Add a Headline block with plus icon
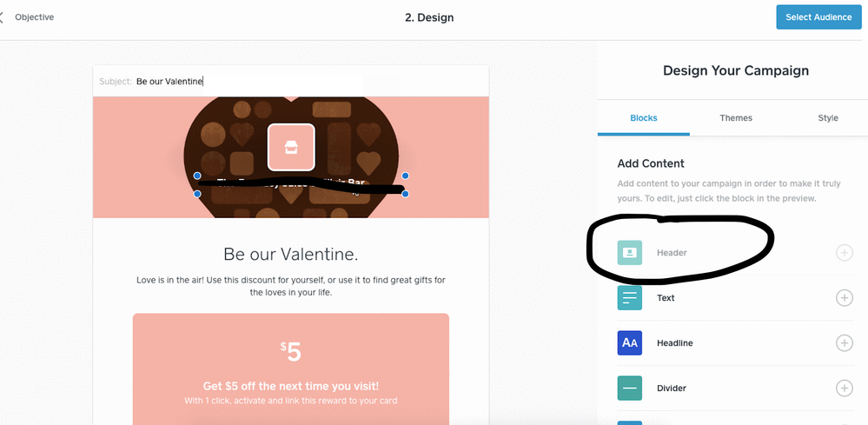The height and width of the screenshot is (425, 868). click(844, 343)
